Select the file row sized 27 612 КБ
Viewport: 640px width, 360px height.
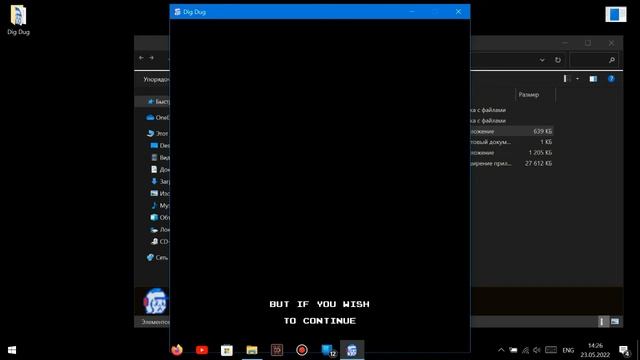click(x=512, y=163)
